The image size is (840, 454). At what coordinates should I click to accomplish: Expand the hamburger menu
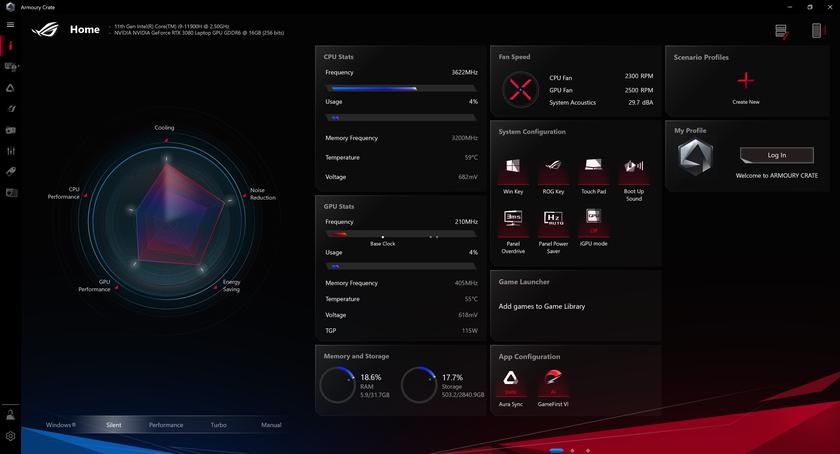point(11,25)
